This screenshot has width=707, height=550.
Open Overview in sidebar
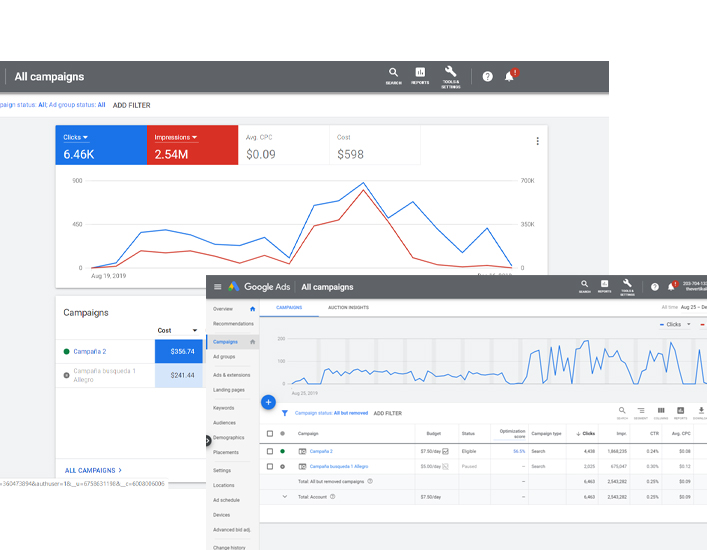(223, 309)
